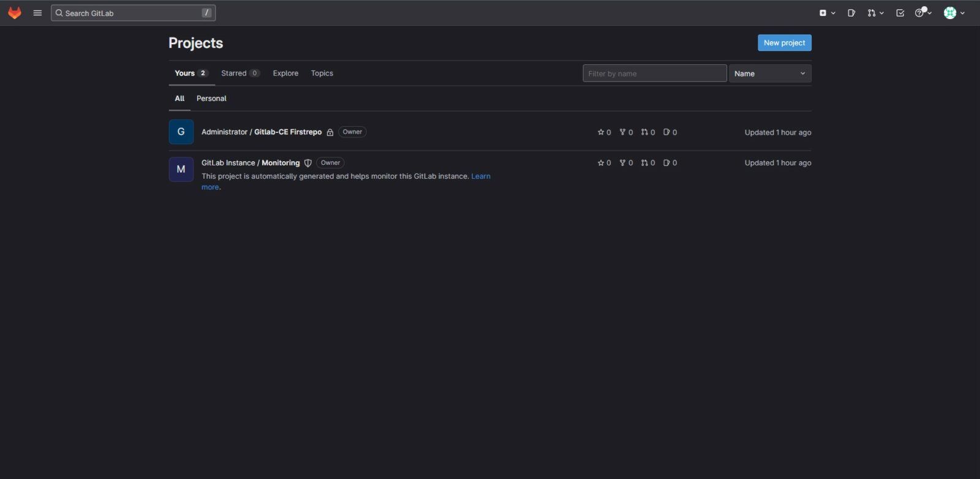The image size is (980, 479).
Task: Open merge requests count for Gitlab-CE Firstrepo
Action: coord(648,132)
